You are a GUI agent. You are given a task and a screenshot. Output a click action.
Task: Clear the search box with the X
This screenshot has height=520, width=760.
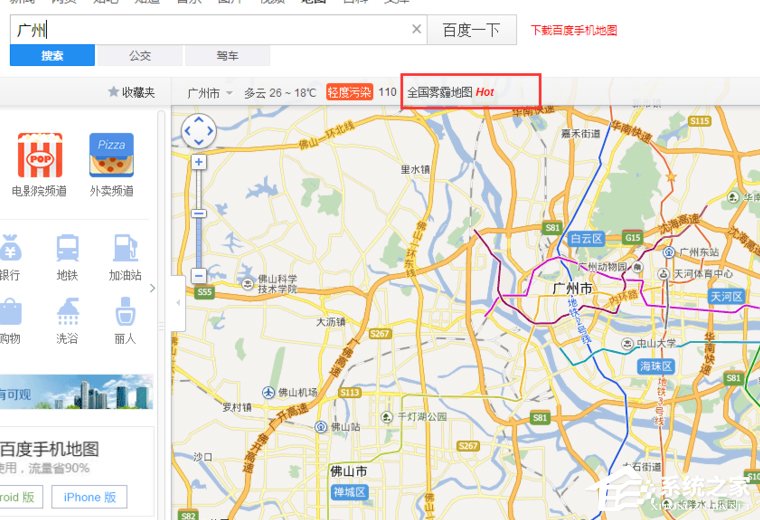click(417, 29)
